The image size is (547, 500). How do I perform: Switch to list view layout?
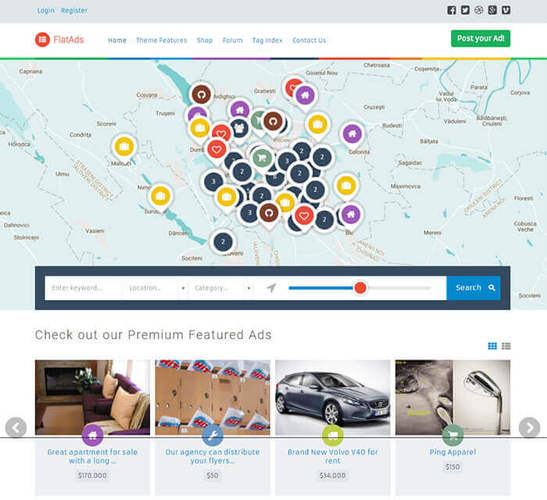(506, 346)
